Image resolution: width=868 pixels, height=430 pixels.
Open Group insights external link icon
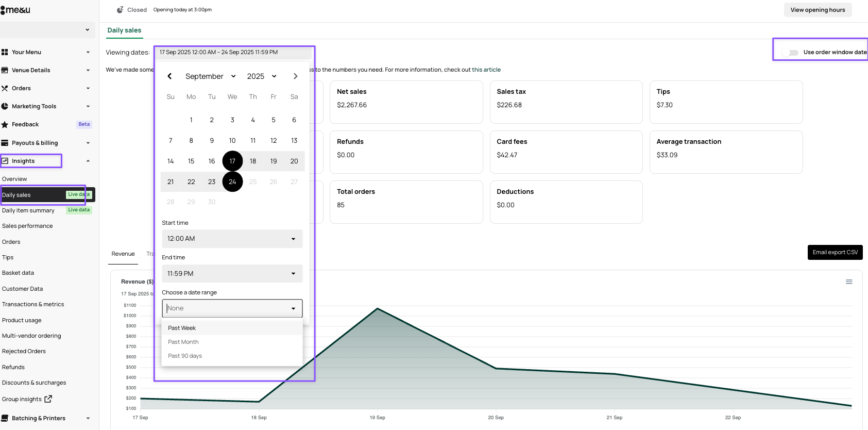coord(48,399)
